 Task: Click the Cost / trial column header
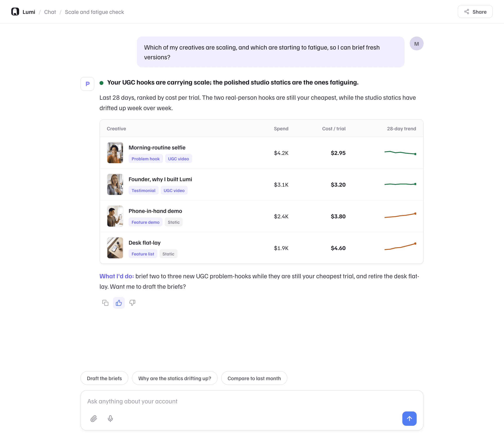334,128
